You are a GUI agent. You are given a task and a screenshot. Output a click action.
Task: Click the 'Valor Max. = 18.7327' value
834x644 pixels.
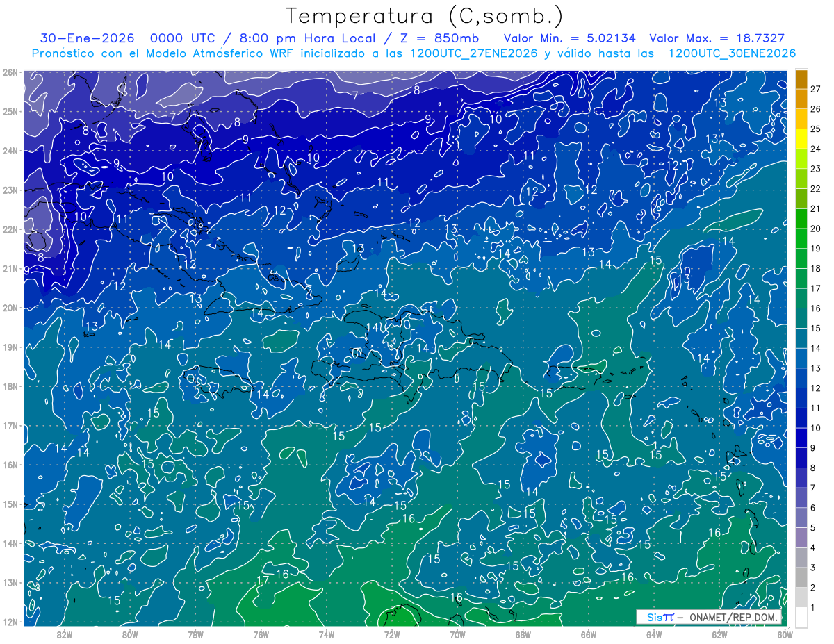[717, 38]
